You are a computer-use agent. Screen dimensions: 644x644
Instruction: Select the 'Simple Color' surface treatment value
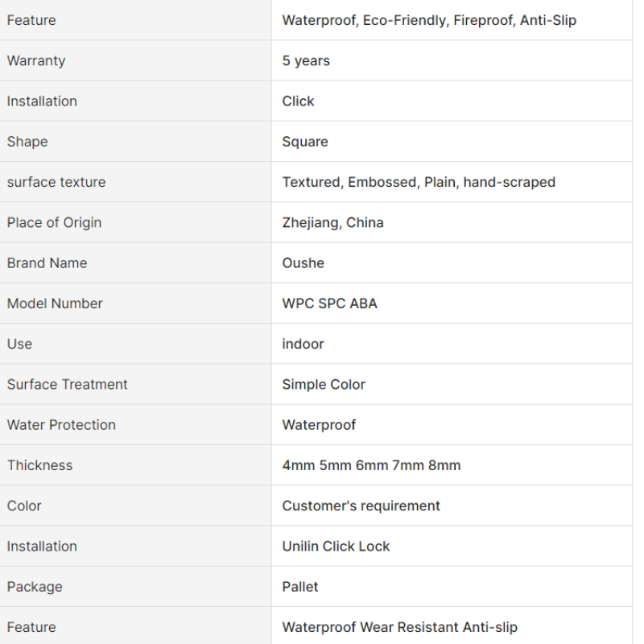point(324,385)
